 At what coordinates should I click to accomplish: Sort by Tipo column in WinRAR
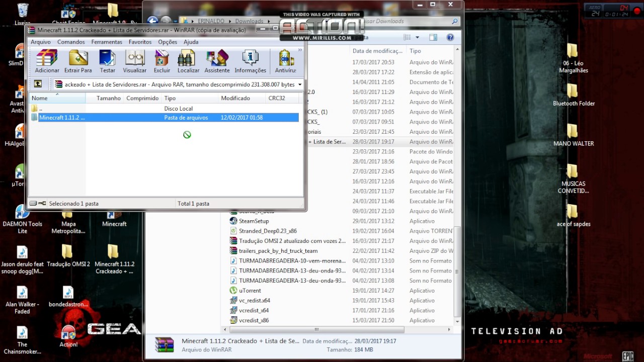(x=190, y=98)
